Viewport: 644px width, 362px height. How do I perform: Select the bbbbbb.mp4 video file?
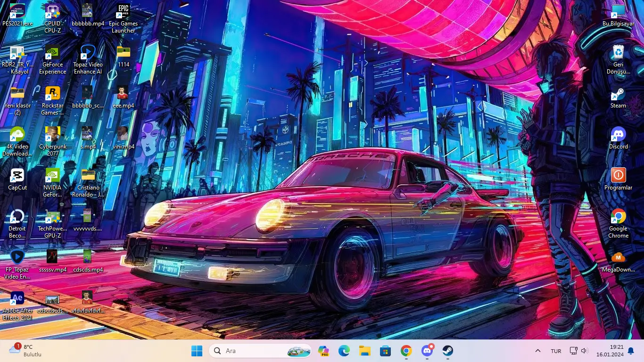tap(88, 15)
